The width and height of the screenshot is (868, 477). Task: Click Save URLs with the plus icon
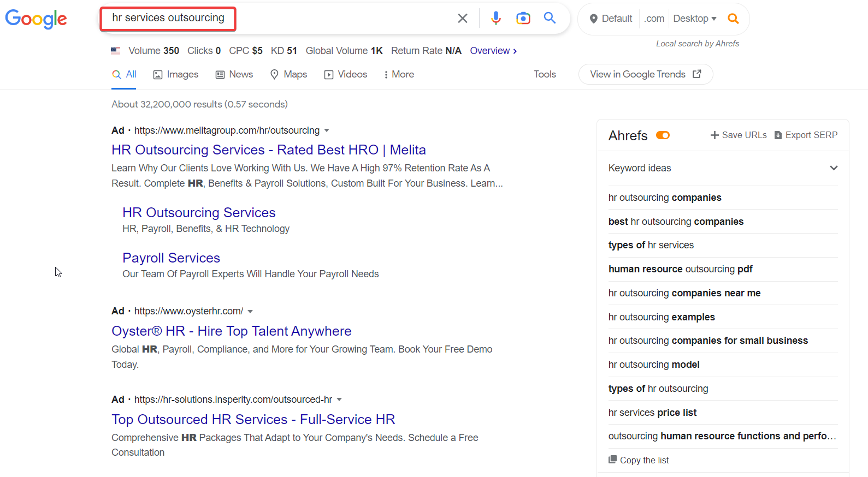pos(739,135)
